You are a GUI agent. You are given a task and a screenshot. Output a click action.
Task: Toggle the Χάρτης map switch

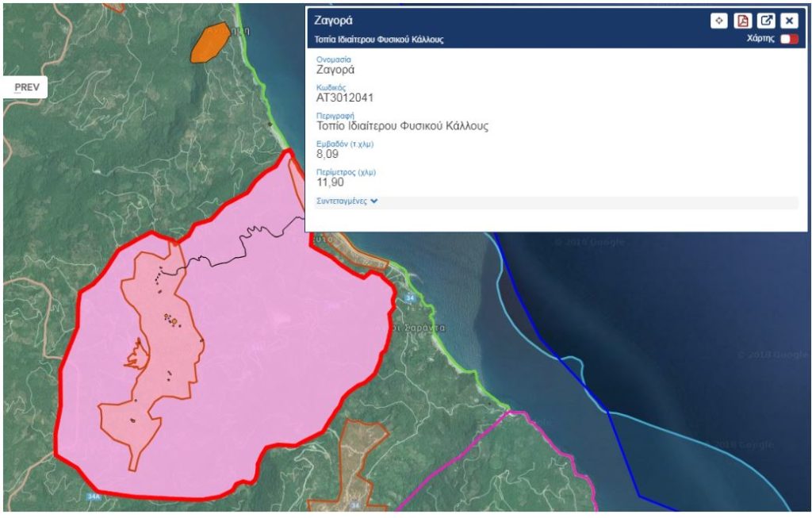click(789, 39)
